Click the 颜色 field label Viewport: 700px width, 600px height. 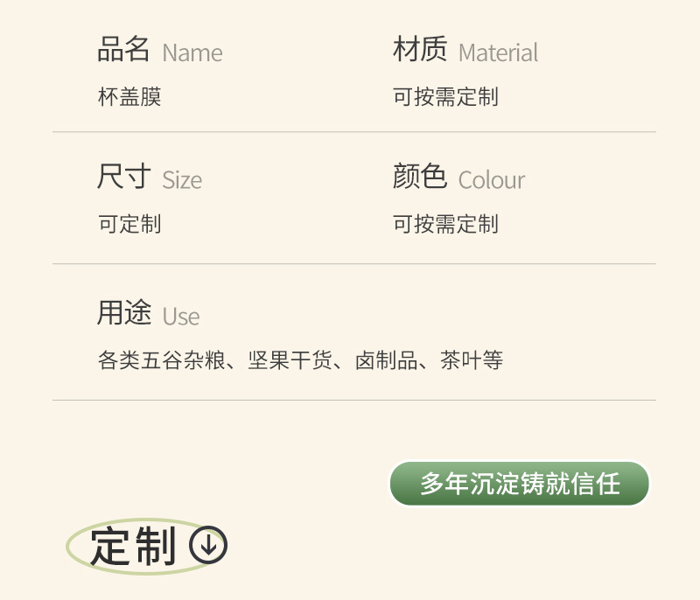tap(420, 178)
